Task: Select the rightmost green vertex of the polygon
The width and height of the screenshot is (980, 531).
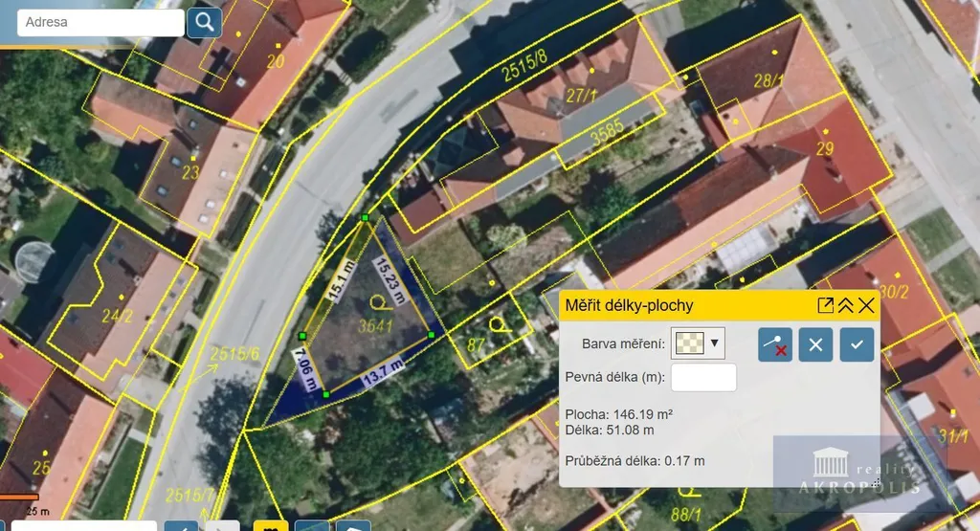Action: pyautogui.click(x=432, y=335)
